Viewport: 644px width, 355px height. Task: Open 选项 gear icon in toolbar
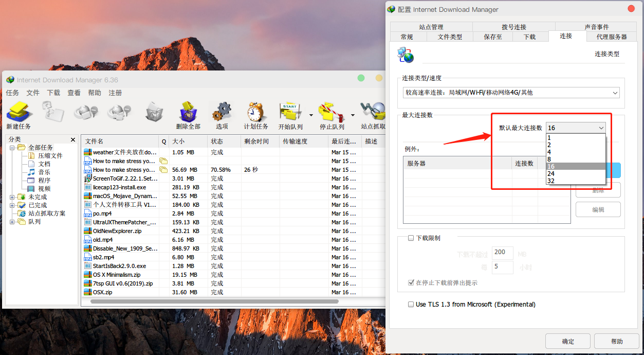(222, 112)
